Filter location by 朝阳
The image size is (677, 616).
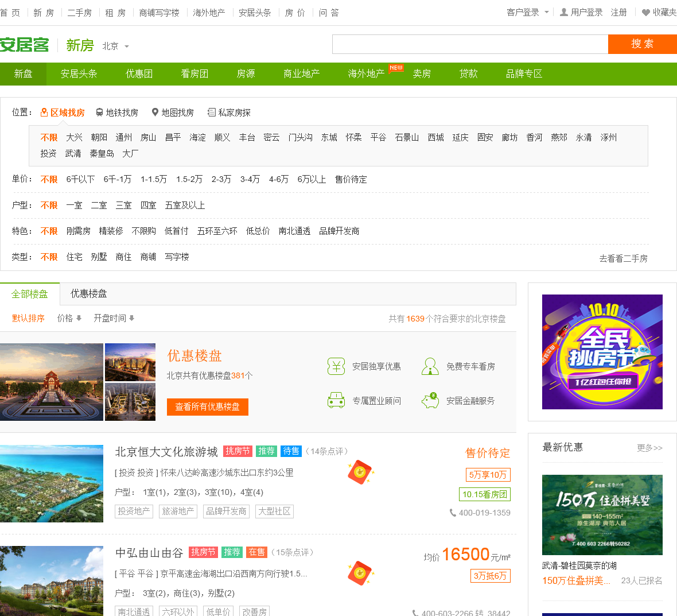pyautogui.click(x=99, y=137)
